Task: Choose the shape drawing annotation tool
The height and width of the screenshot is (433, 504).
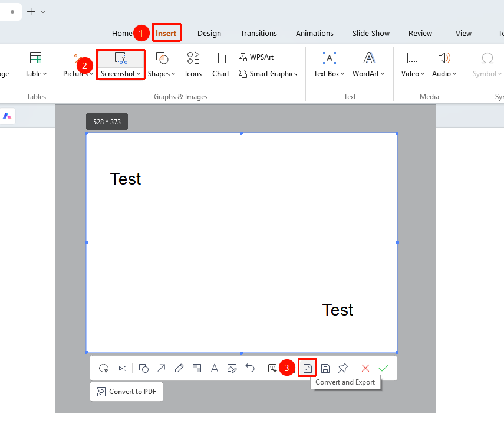Action: tap(143, 368)
